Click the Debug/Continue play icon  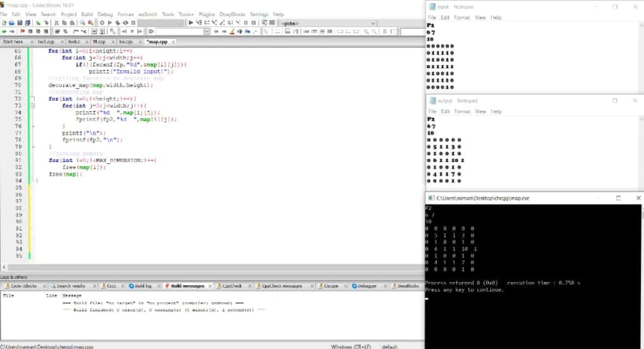coord(191,23)
